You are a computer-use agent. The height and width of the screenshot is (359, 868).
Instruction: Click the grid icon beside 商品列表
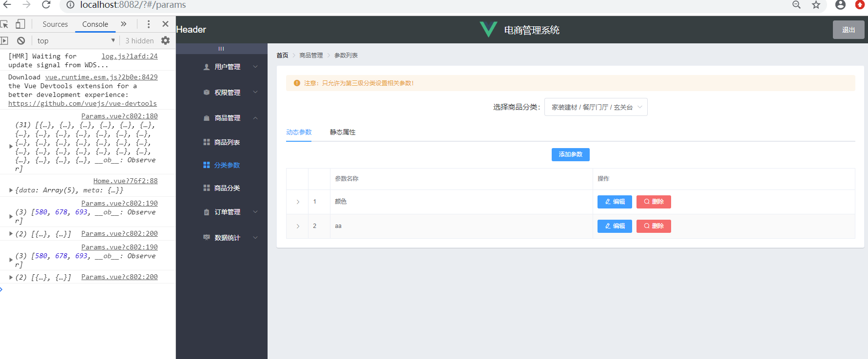pyautogui.click(x=207, y=142)
